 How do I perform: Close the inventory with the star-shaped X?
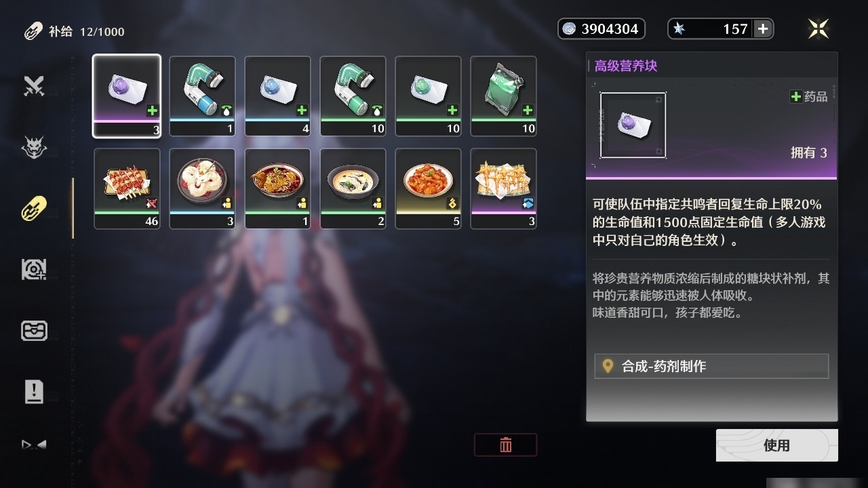tap(818, 28)
